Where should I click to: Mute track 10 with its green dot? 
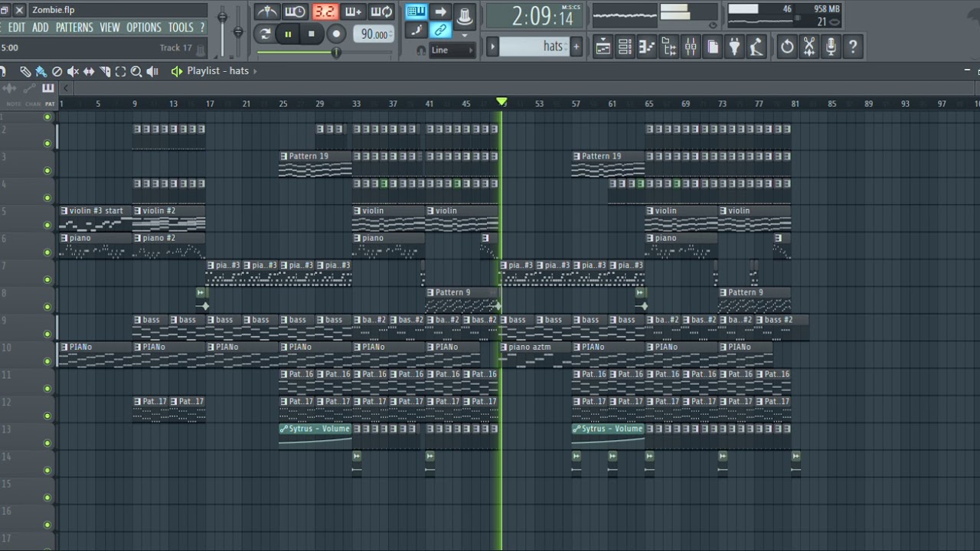tap(47, 361)
